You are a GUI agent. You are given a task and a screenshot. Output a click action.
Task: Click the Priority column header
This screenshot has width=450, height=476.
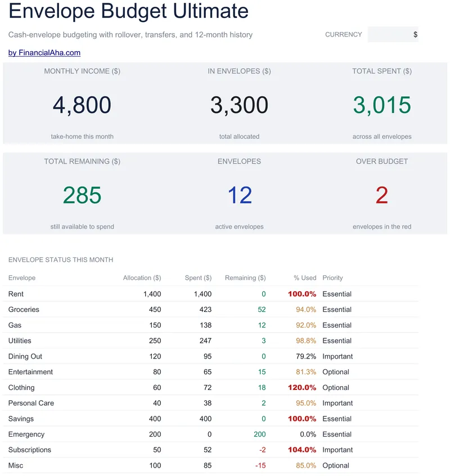pyautogui.click(x=332, y=278)
